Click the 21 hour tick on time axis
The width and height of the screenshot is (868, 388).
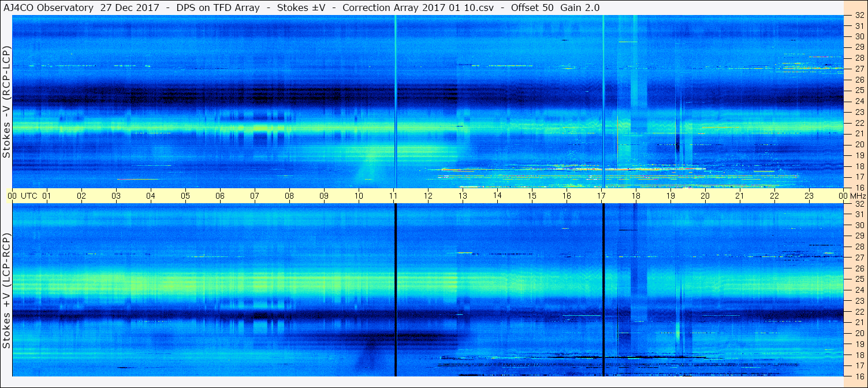point(740,196)
